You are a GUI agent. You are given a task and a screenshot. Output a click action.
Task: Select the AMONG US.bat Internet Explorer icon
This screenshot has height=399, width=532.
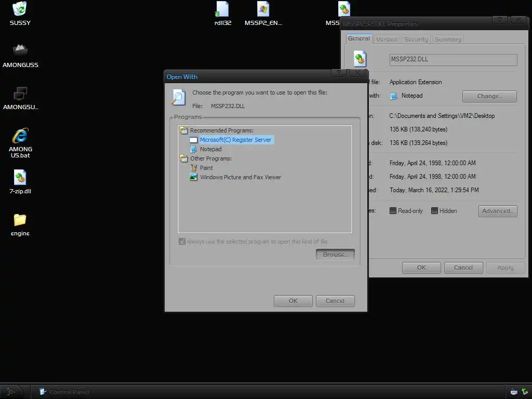click(x=20, y=136)
